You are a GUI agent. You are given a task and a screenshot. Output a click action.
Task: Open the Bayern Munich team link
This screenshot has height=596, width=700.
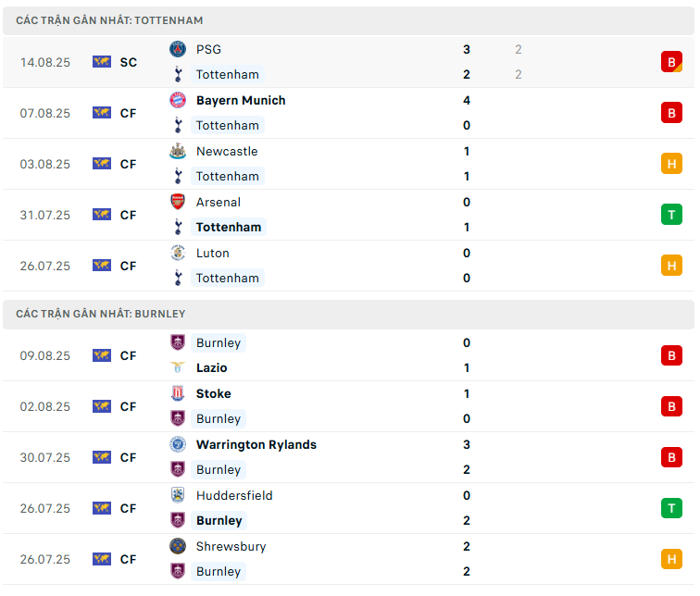click(241, 100)
